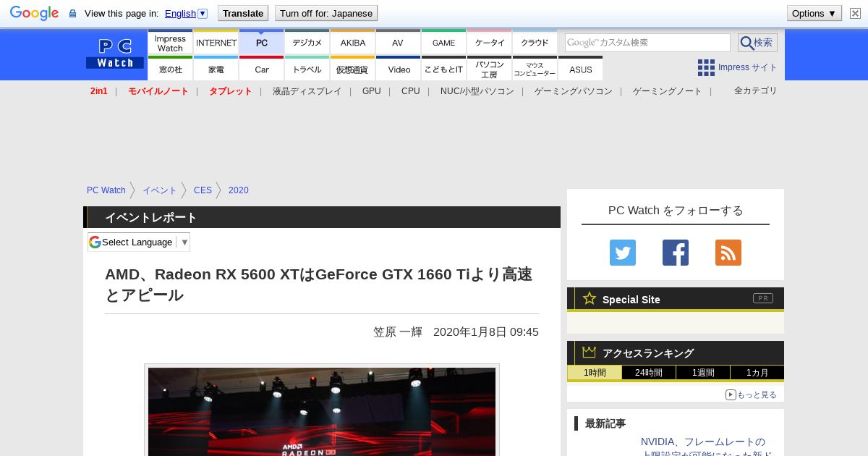Open the ゲーミングパソコン category link

(574, 91)
